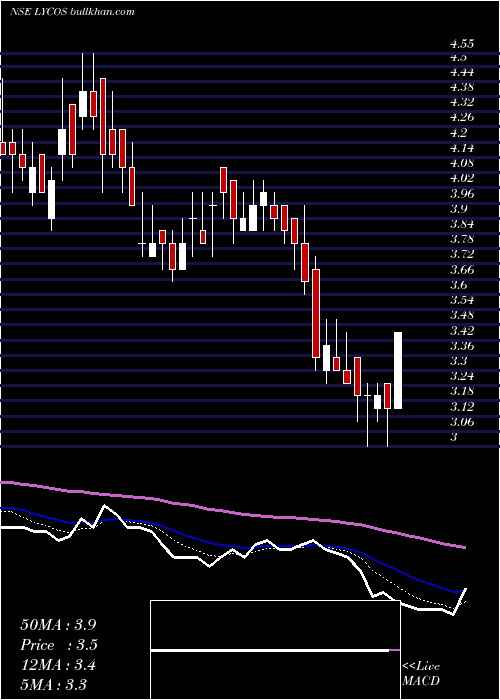Click the 12MA : 3.4 readout
Viewport: 500px width, 700px height.
click(58, 665)
